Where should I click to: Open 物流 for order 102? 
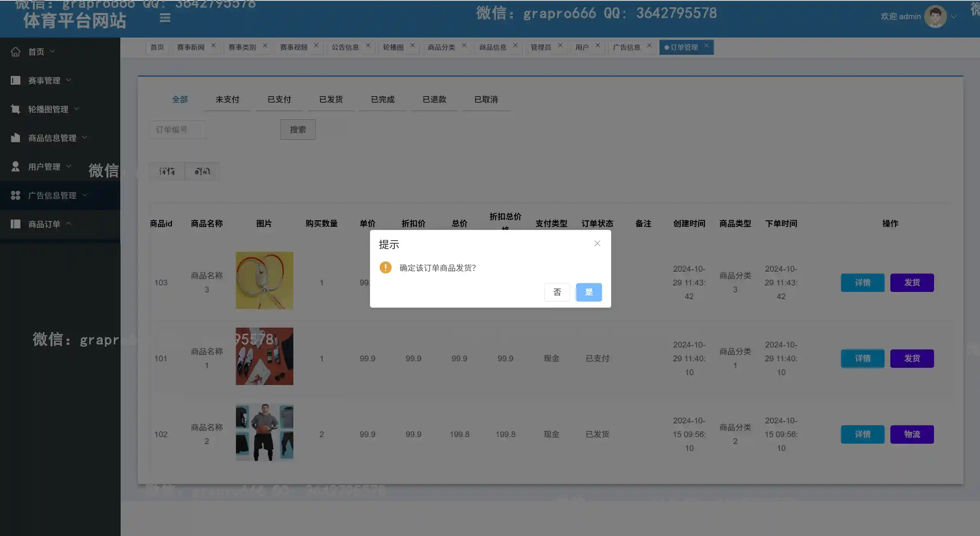click(912, 434)
